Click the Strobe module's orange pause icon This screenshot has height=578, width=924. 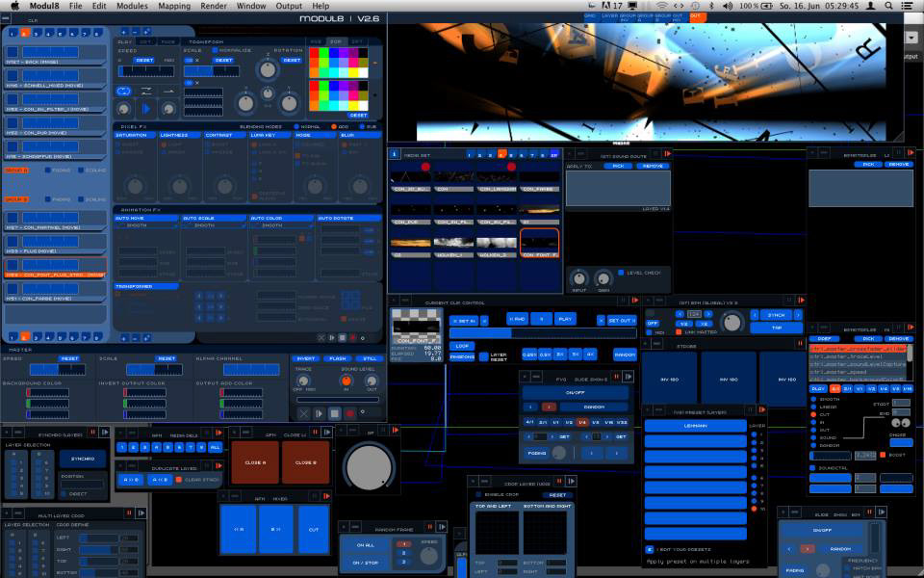(x=800, y=343)
